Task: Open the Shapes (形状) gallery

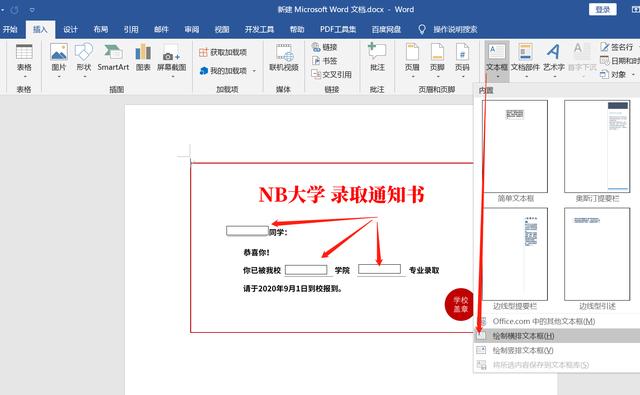Action: [x=84, y=60]
